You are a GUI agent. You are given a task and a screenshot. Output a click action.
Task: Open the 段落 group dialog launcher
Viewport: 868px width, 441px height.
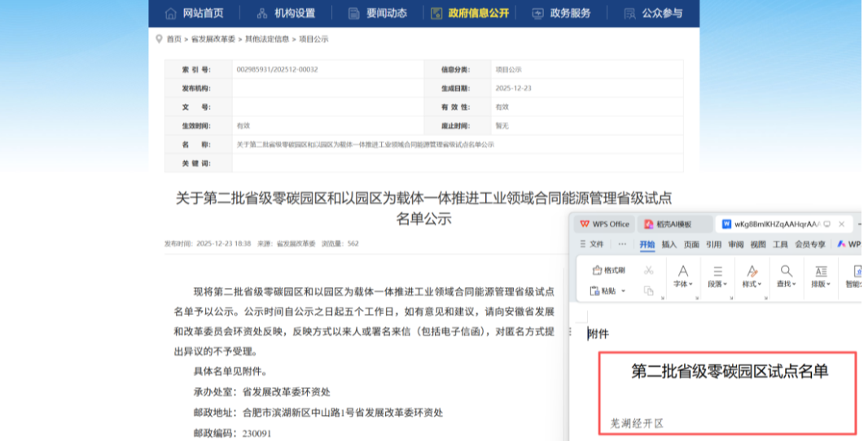(x=731, y=299)
